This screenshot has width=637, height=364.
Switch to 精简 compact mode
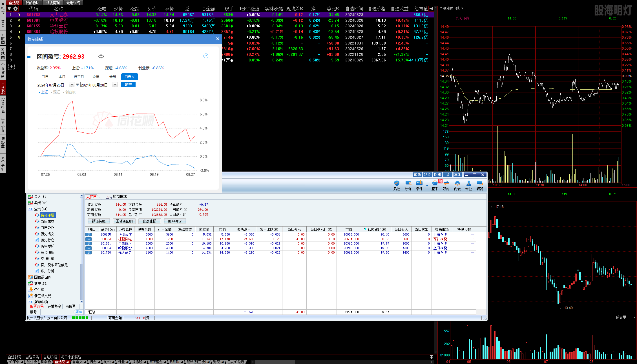click(x=480, y=186)
